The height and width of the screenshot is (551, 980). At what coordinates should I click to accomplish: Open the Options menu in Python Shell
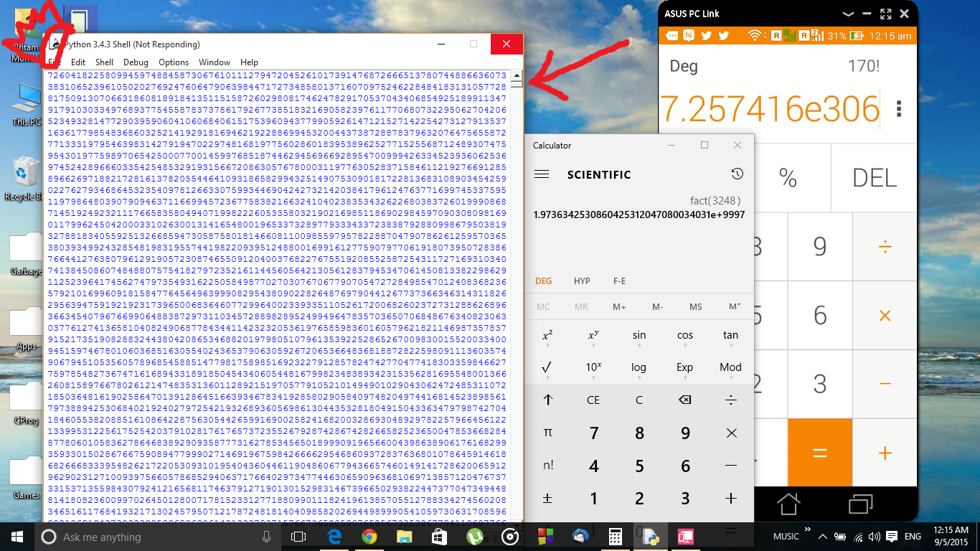click(175, 62)
